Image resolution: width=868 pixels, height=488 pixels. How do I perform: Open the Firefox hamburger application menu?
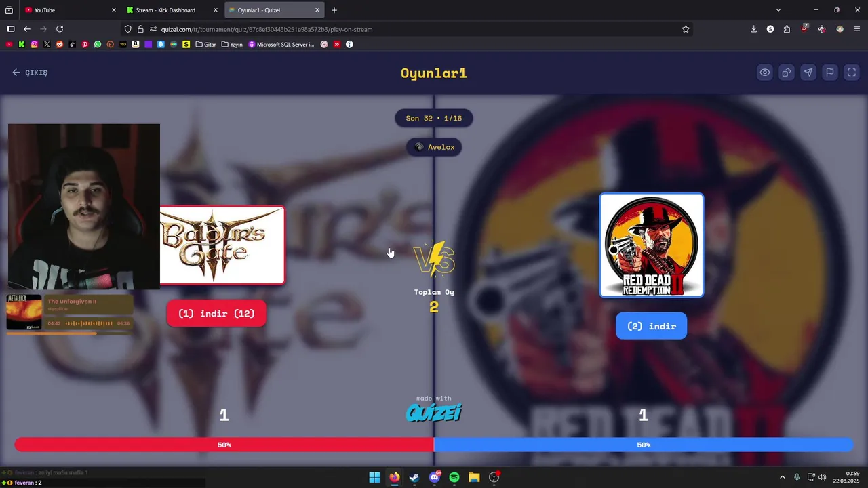pos(857,29)
